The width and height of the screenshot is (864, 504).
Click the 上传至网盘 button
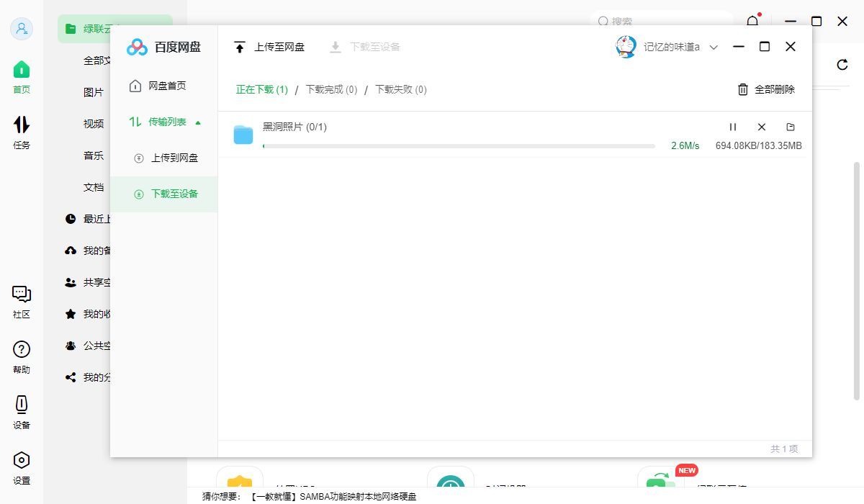tap(269, 47)
